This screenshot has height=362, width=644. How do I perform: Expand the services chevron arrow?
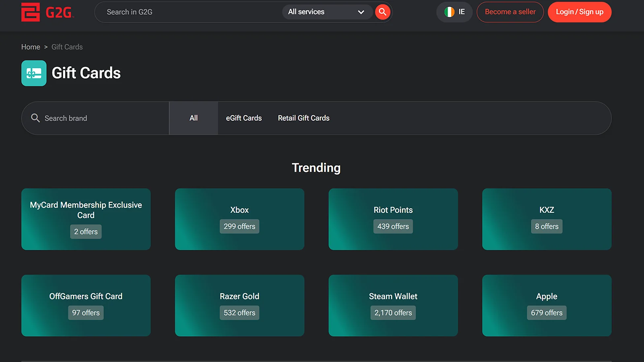pos(361,12)
